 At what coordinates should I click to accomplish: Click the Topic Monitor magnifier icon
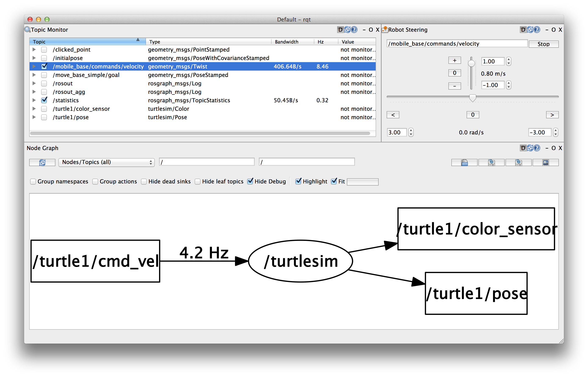point(27,30)
